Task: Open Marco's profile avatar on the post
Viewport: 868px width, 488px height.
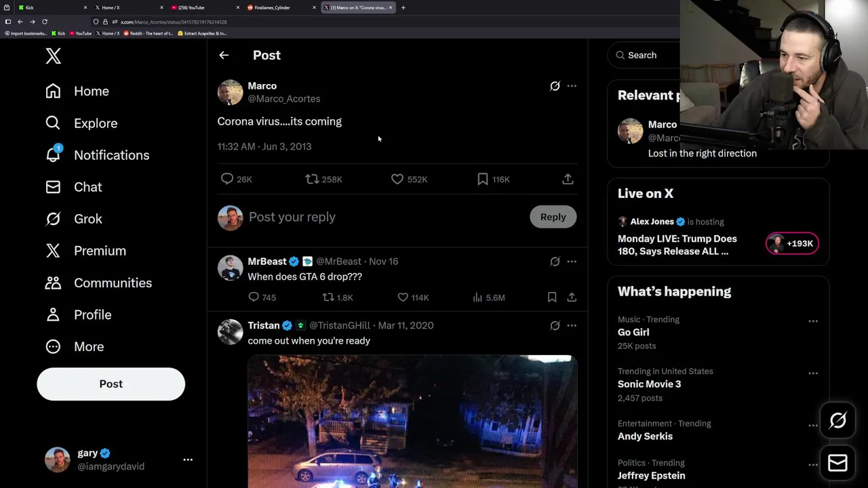Action: (230, 92)
